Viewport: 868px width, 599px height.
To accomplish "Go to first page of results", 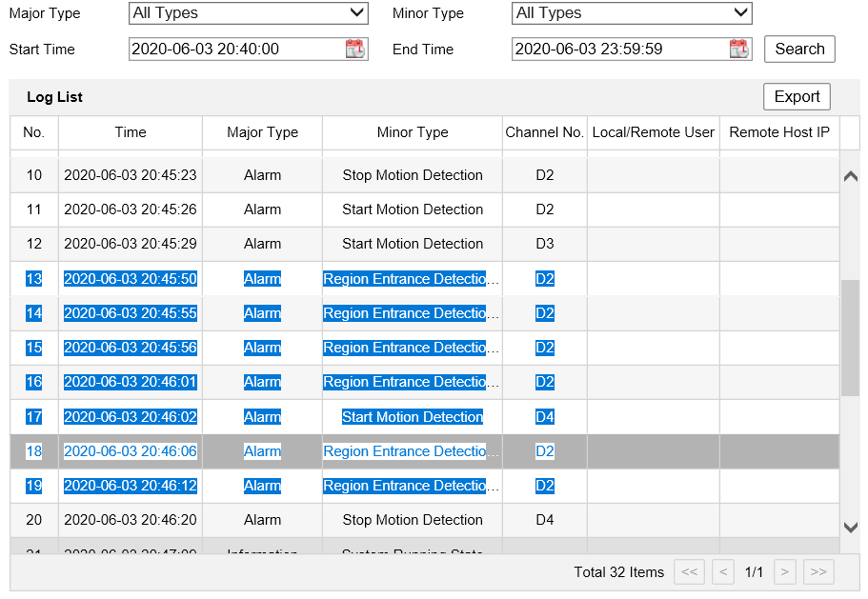I will (689, 572).
